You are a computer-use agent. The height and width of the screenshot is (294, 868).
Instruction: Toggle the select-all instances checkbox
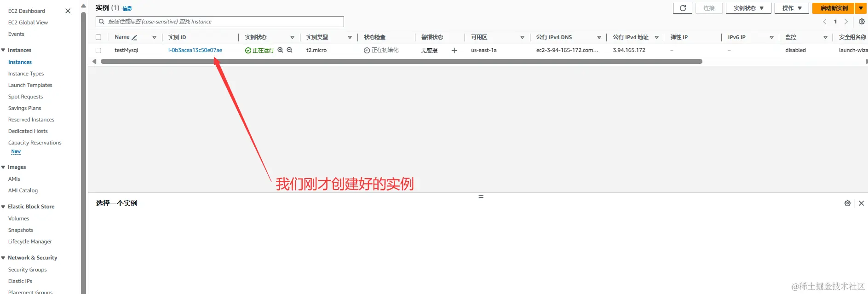98,37
